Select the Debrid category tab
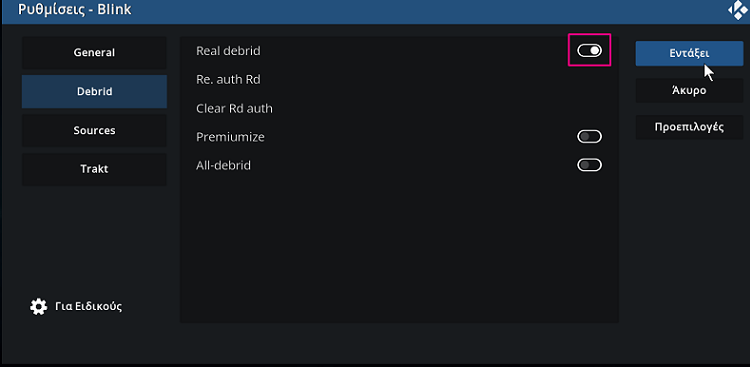Viewport: 750px width, 367px height. pos(94,91)
